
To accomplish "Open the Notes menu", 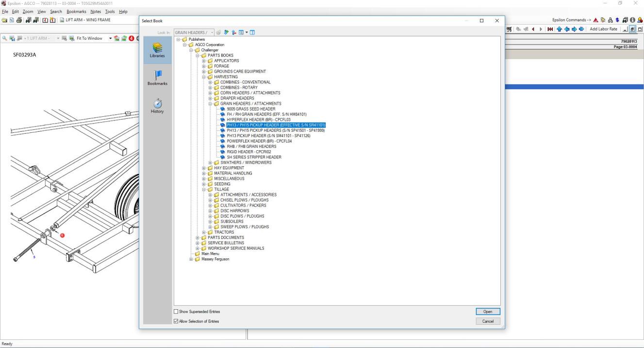I will (96, 12).
